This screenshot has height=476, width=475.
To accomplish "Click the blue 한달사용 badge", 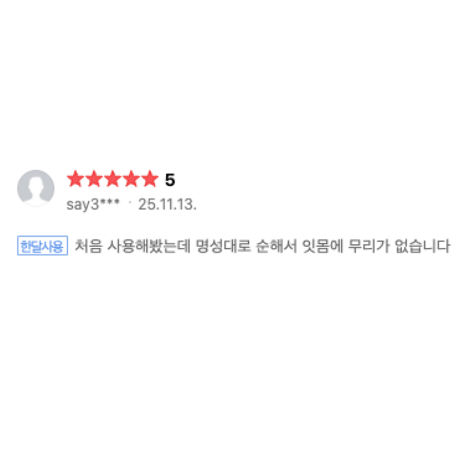I will (x=43, y=246).
